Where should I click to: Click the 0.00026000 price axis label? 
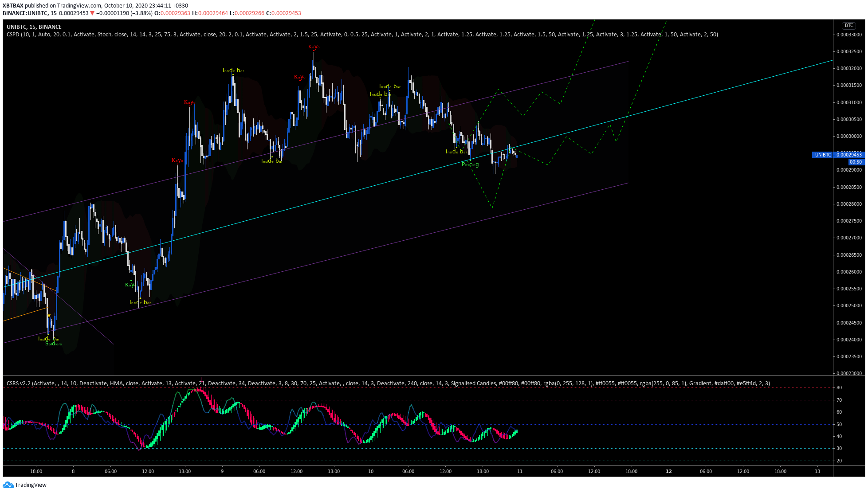(849, 272)
